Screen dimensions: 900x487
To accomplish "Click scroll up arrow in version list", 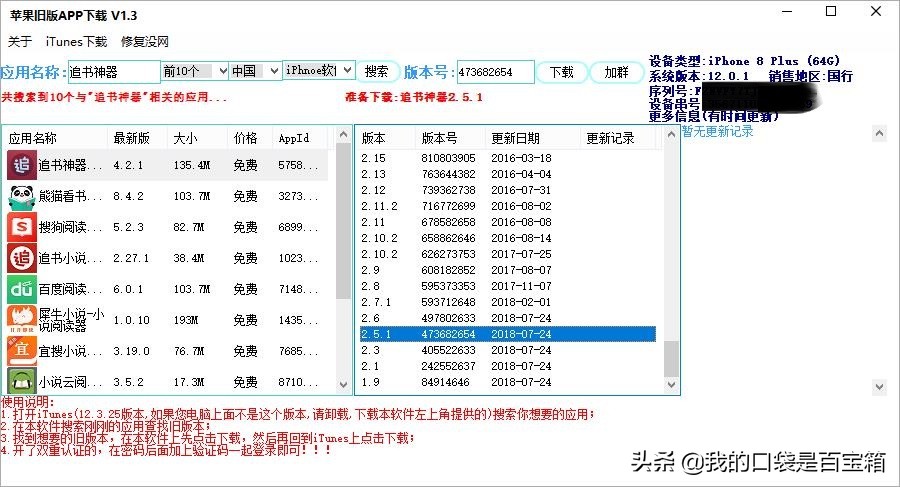I will pyautogui.click(x=671, y=134).
